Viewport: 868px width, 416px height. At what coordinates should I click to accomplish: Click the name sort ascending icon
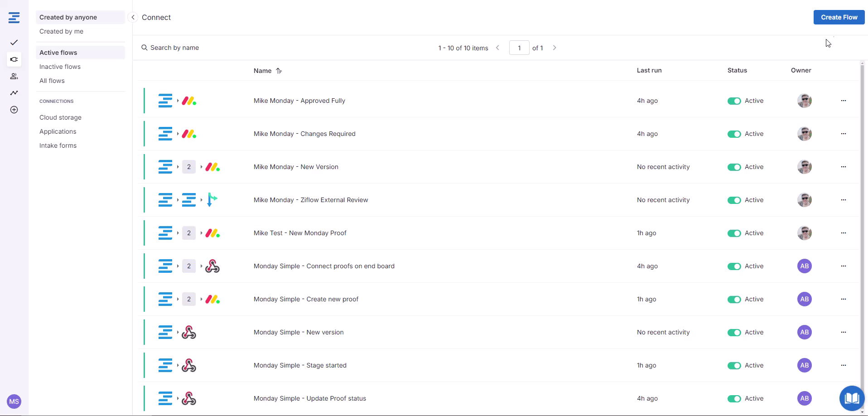pyautogui.click(x=279, y=71)
